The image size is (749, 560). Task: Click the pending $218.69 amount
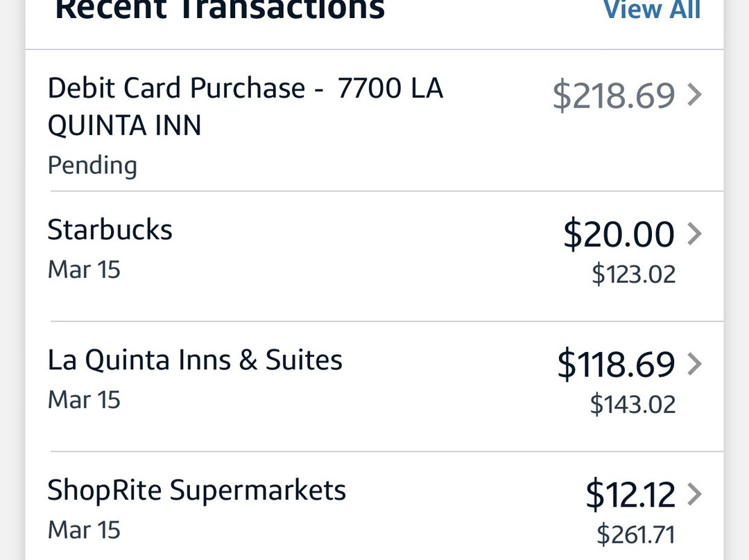614,96
